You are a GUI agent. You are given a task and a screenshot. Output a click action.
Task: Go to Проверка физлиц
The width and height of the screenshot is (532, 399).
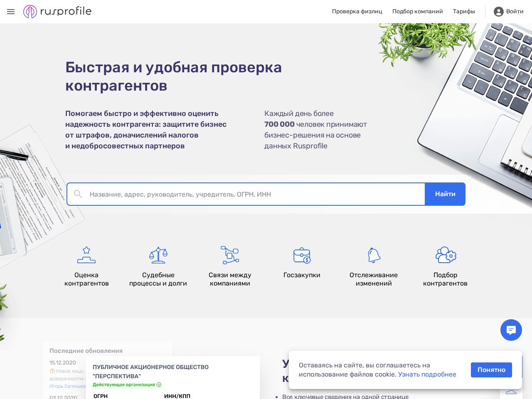357,12
